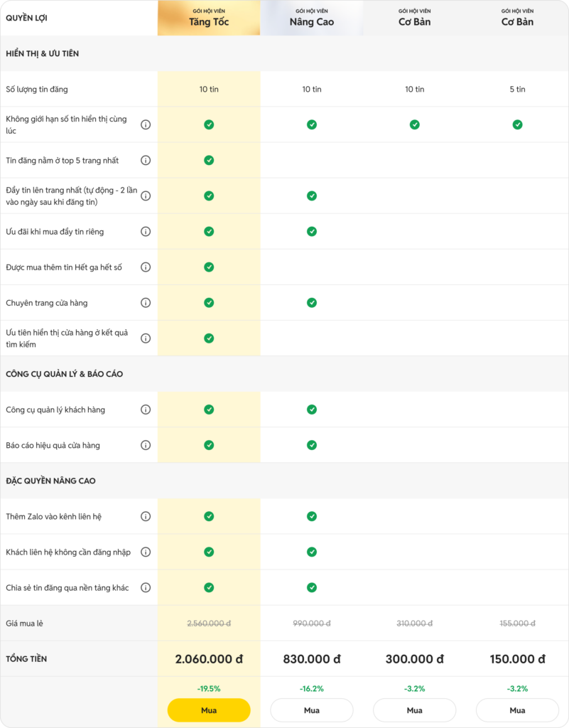Click info icon for 'Được mua thêm tin Hết ga'
Viewport: 569px width, 728px height.
[146, 267]
